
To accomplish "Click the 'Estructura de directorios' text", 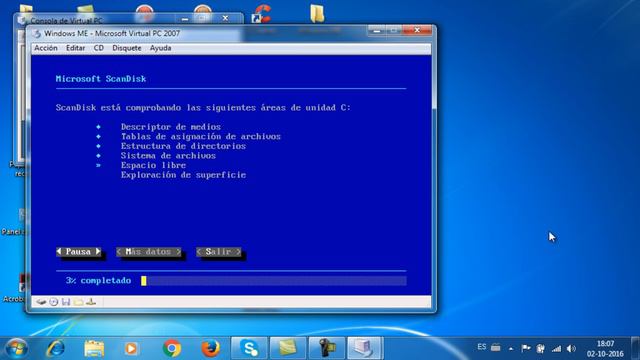I will (x=183, y=146).
